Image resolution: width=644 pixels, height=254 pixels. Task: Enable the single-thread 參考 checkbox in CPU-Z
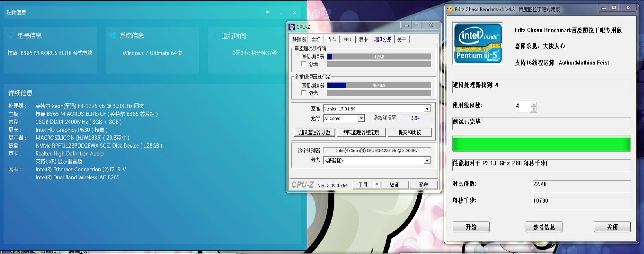pos(304,64)
